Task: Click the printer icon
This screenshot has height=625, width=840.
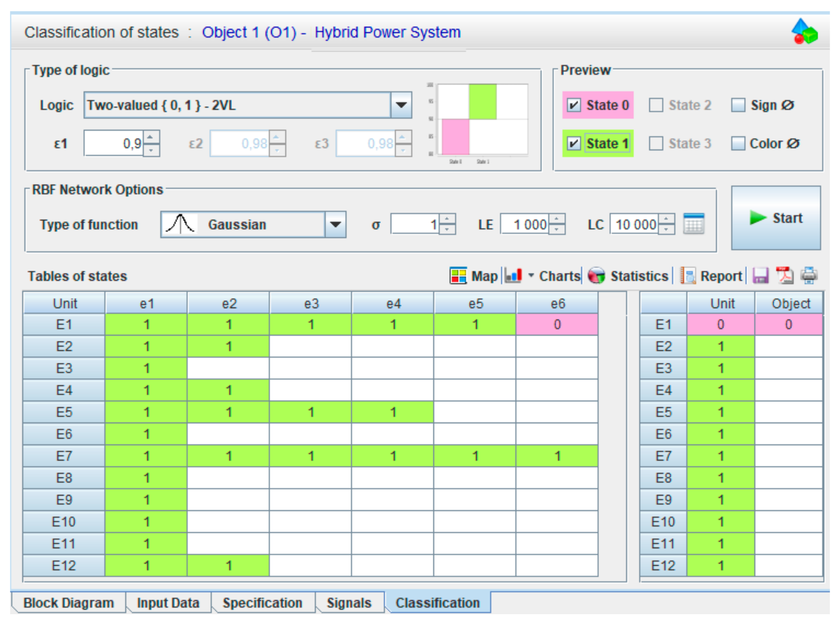Action: click(809, 275)
